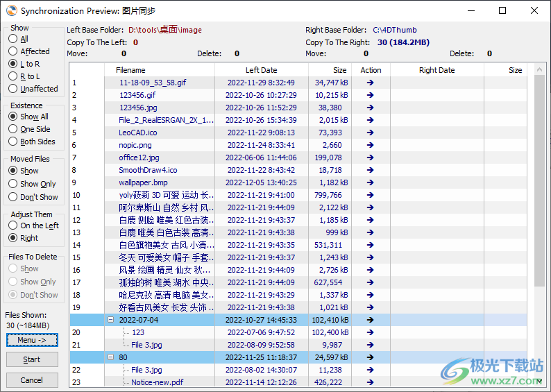Click the copy-right arrow for 11-18-09_53_58.gif
This screenshot has height=392, width=551.
click(x=370, y=83)
